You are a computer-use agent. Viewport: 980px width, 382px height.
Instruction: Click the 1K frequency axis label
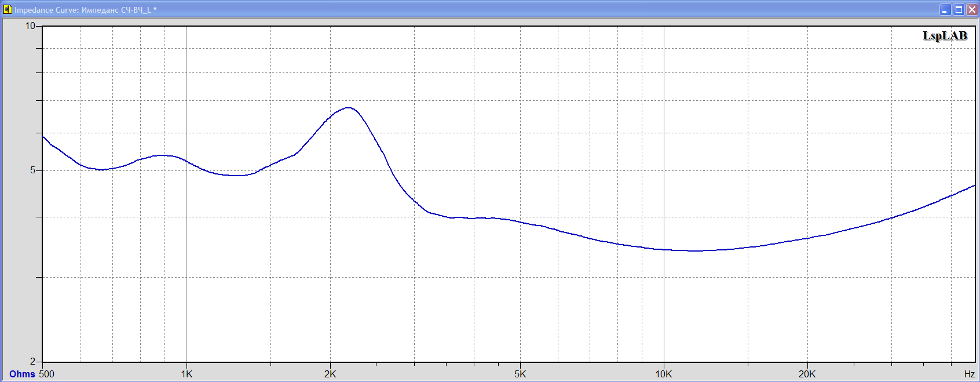[x=187, y=374]
